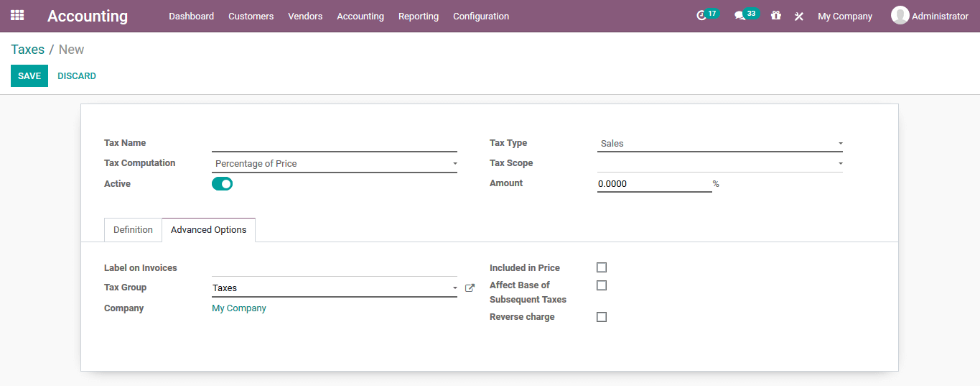Open the Reporting menu
Screen dimensions: 980x386
point(418,16)
